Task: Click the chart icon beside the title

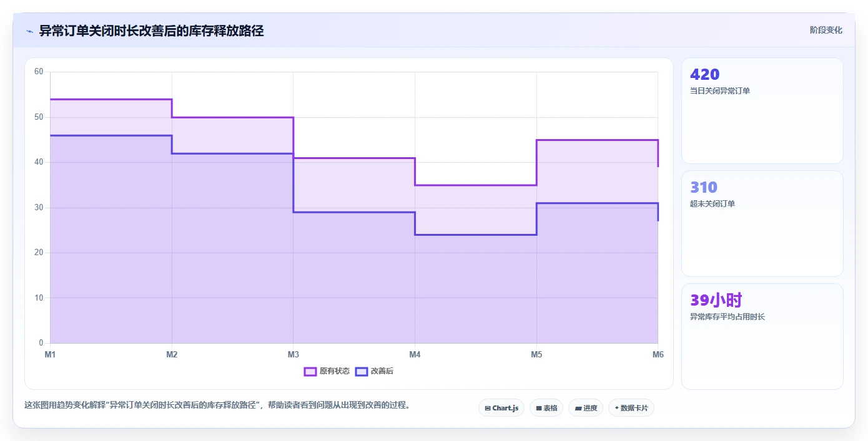Action: [29, 31]
